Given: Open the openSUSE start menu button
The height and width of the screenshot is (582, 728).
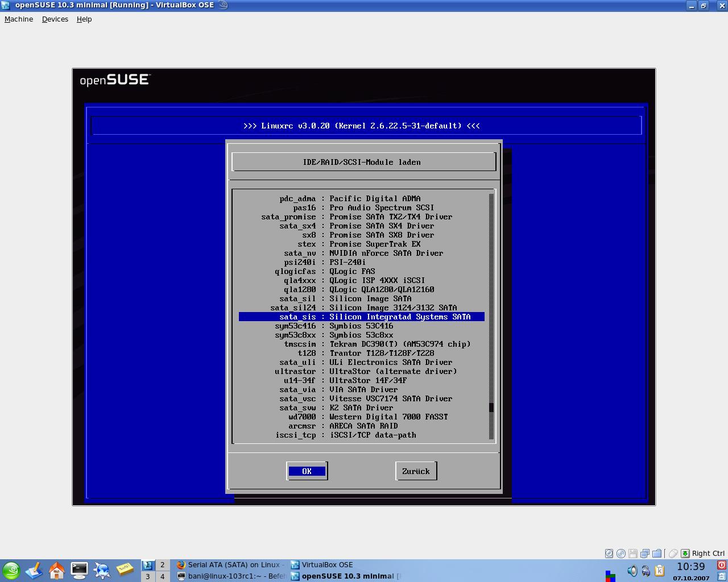Looking at the screenshot, I should tap(11, 570).
